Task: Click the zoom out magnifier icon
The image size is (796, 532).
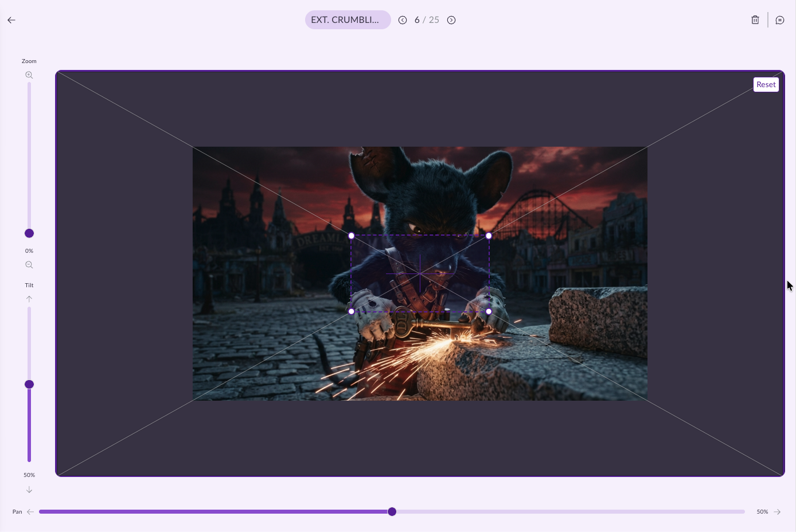Action: [29, 265]
